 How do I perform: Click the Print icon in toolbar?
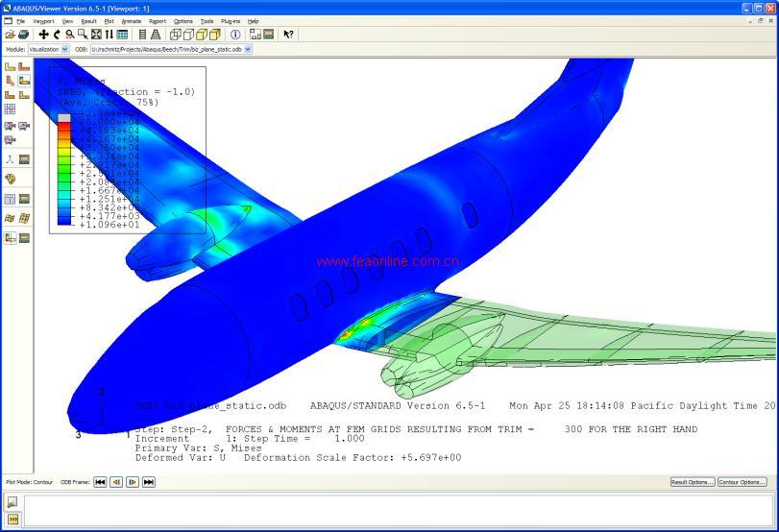[23, 34]
